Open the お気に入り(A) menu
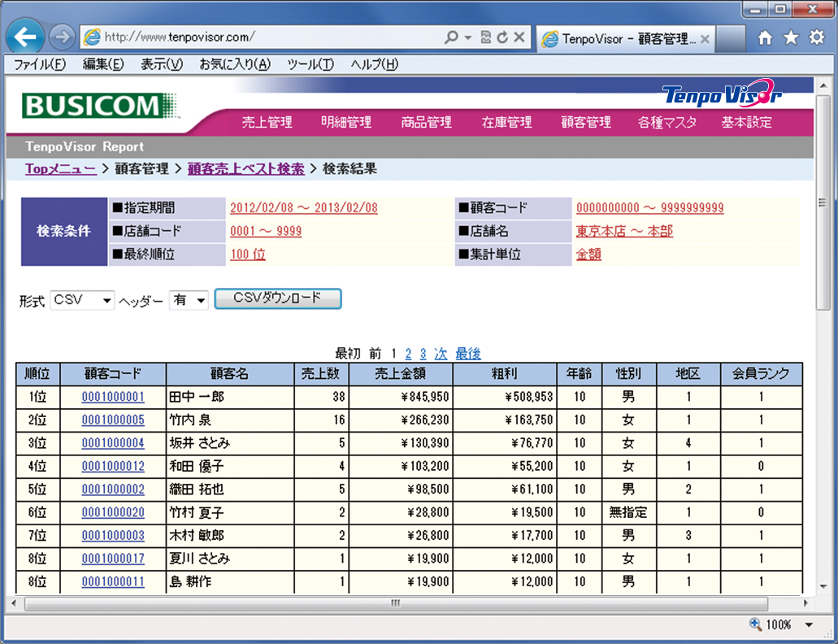 (x=235, y=65)
